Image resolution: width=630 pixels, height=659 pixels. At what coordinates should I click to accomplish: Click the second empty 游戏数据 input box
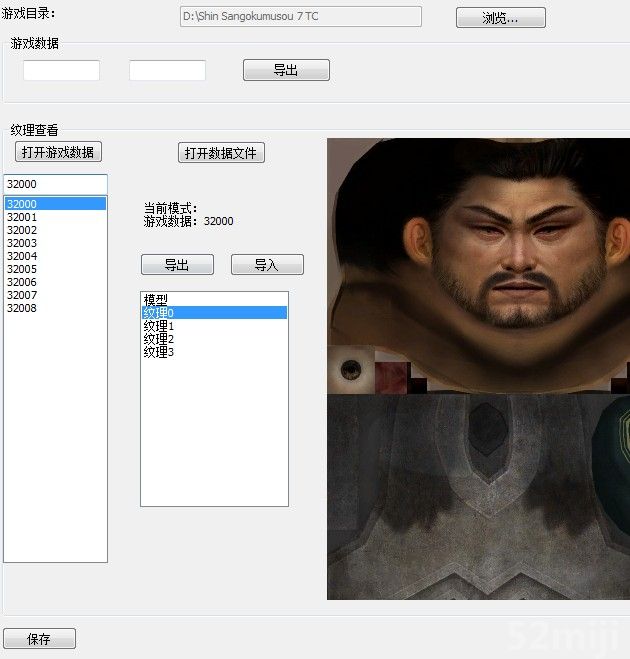click(x=167, y=70)
